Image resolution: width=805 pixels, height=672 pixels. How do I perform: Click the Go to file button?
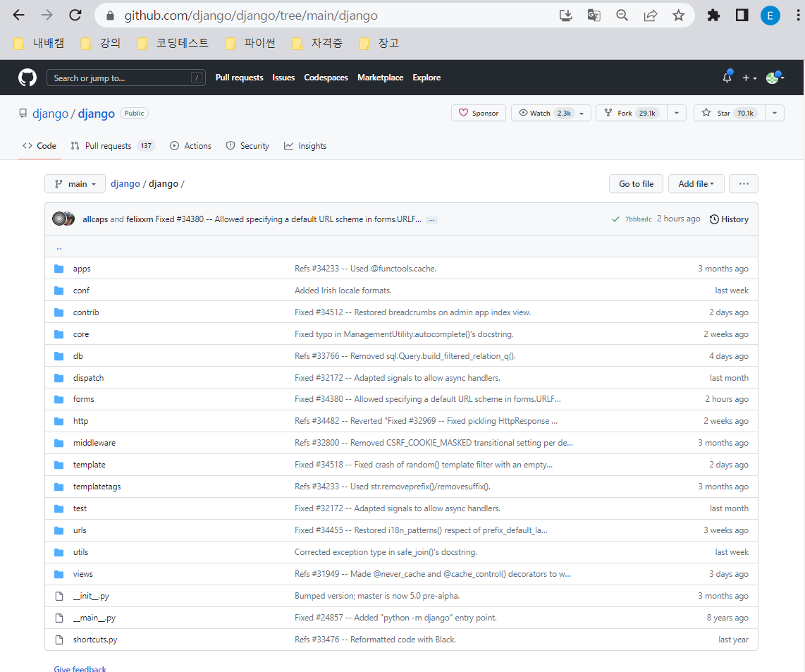pos(636,184)
